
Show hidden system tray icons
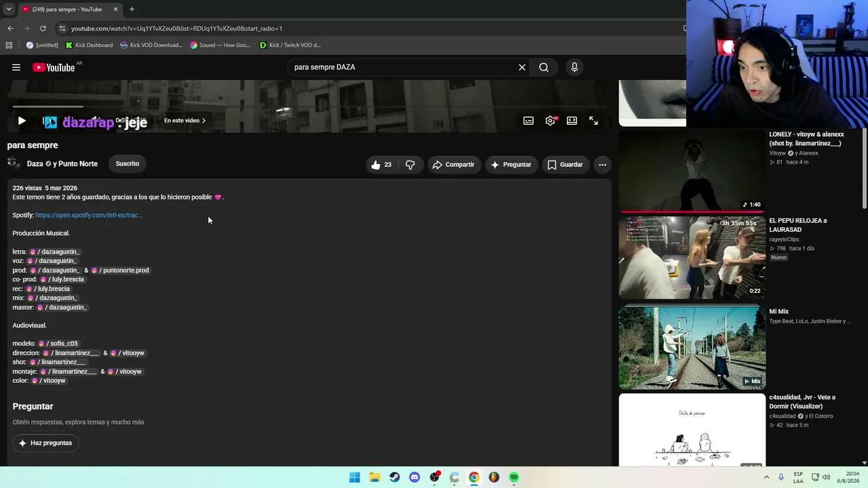click(x=767, y=477)
